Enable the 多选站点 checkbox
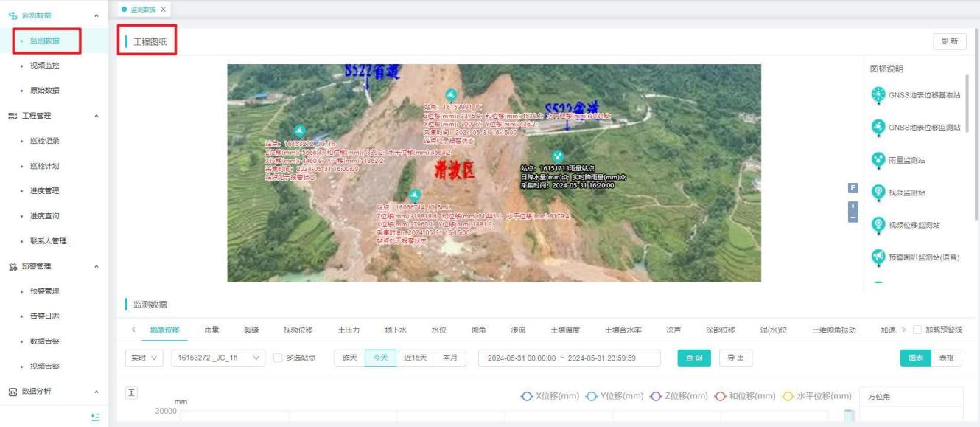The height and width of the screenshot is (427, 980). (277, 358)
